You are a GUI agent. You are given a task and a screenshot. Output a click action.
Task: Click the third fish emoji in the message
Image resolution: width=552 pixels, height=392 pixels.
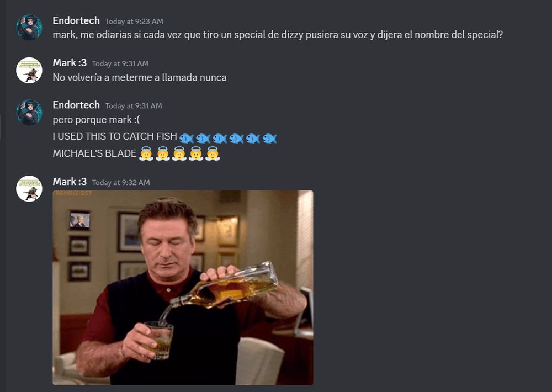[x=220, y=138]
